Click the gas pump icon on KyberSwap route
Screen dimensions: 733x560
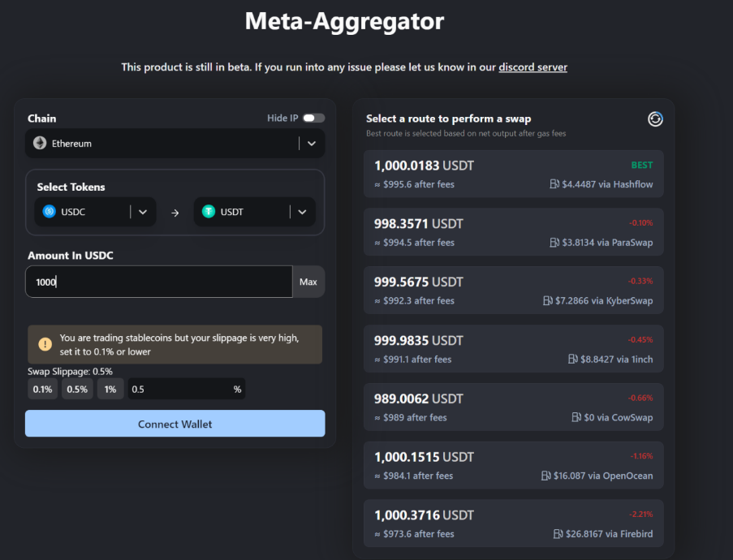547,300
